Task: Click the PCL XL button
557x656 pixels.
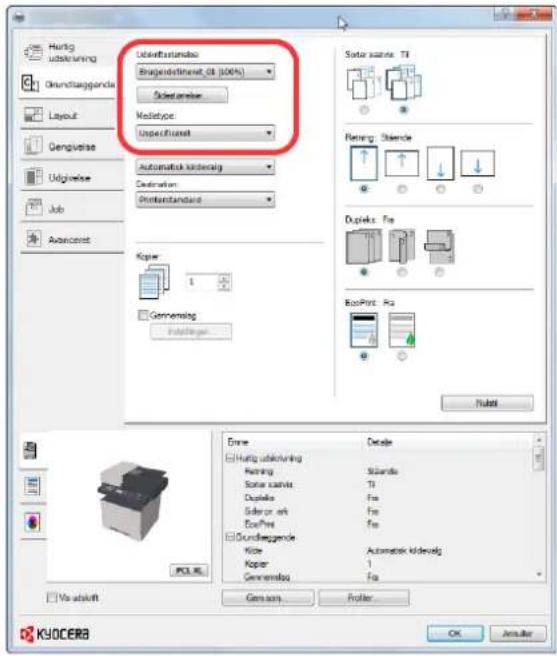Action: point(189,571)
